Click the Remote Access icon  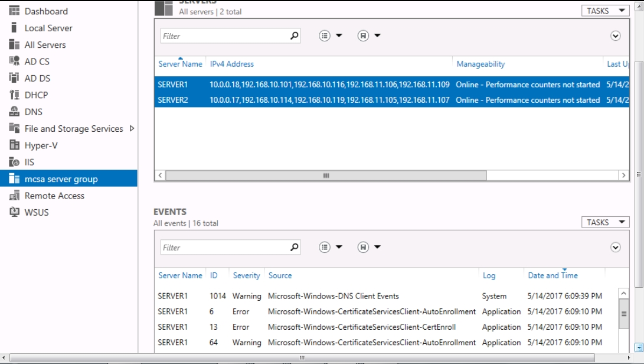pos(14,196)
